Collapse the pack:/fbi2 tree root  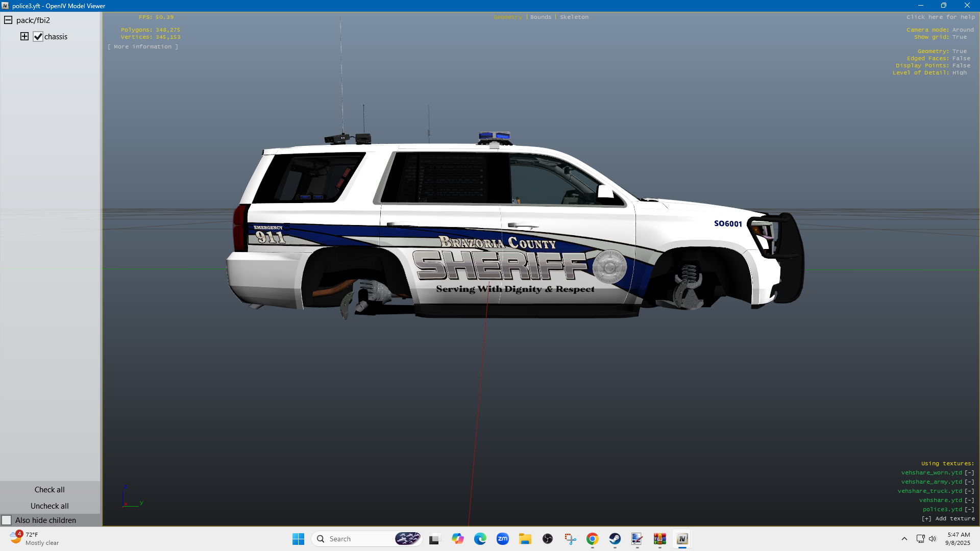coord(8,20)
